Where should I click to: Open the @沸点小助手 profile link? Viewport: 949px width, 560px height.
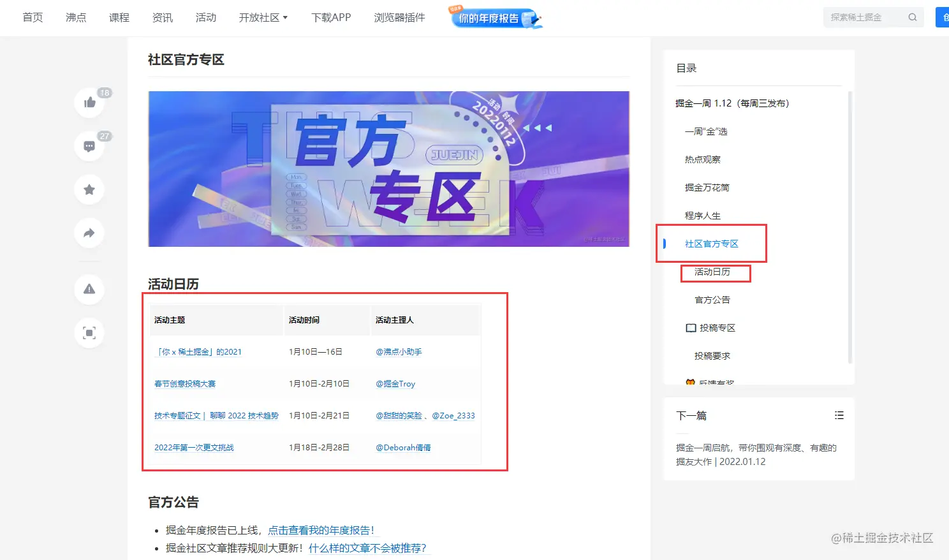point(399,352)
